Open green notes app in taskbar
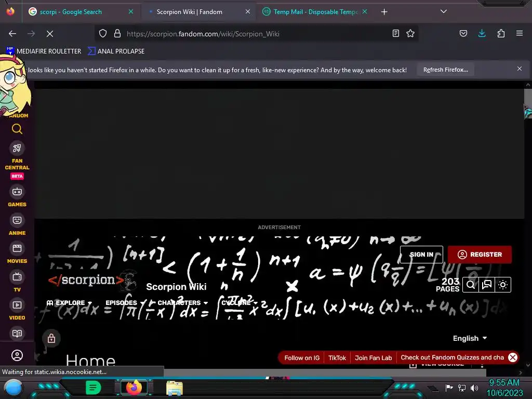The image size is (532, 399). coord(93,388)
